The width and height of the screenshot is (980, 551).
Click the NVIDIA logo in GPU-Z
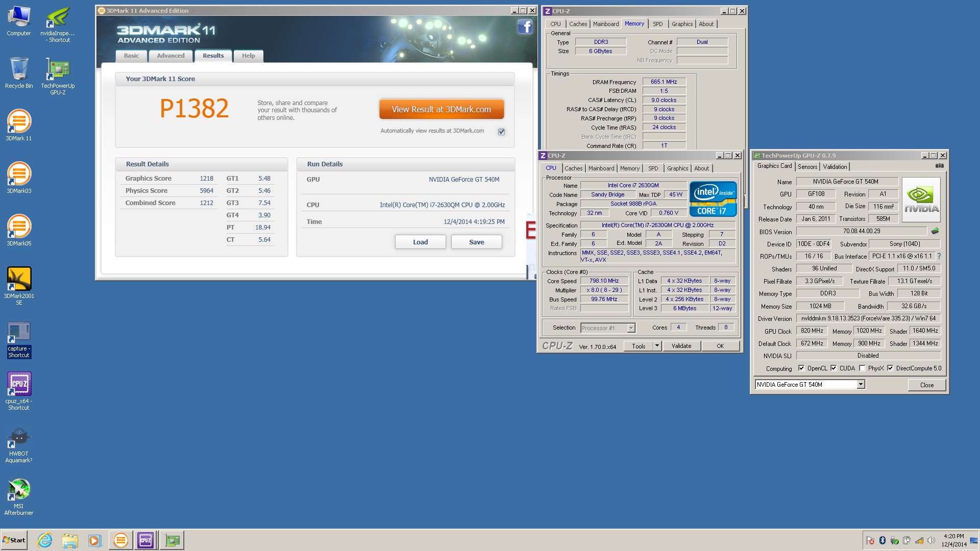(x=921, y=199)
